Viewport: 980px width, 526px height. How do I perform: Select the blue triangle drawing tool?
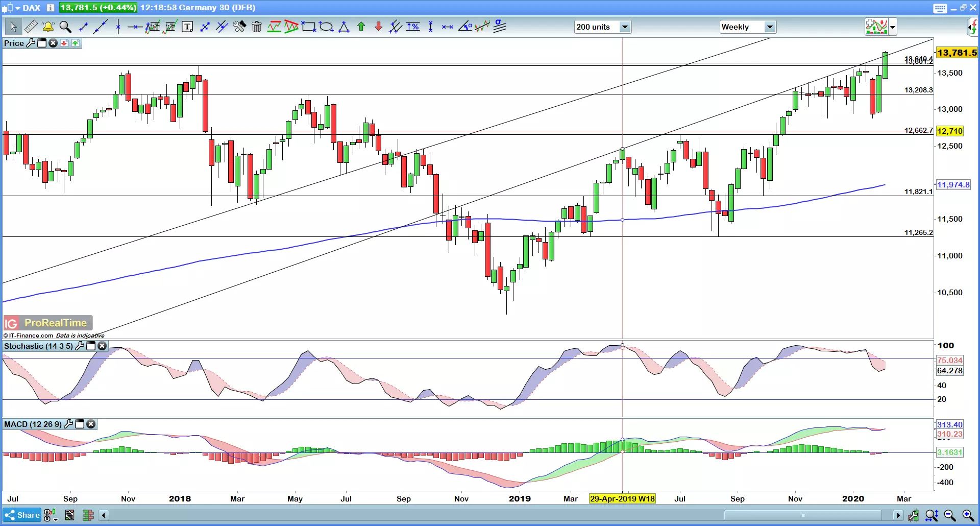(x=344, y=27)
